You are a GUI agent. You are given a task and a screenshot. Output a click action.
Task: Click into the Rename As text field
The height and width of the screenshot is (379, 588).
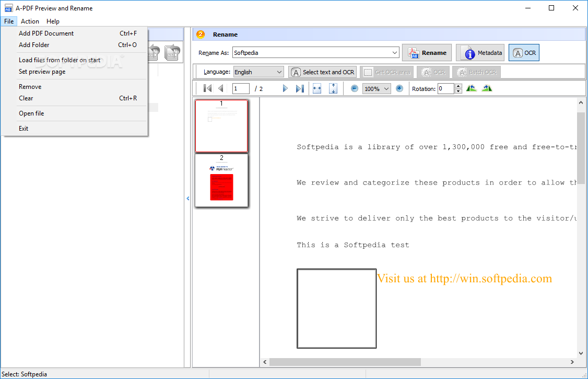tap(311, 52)
